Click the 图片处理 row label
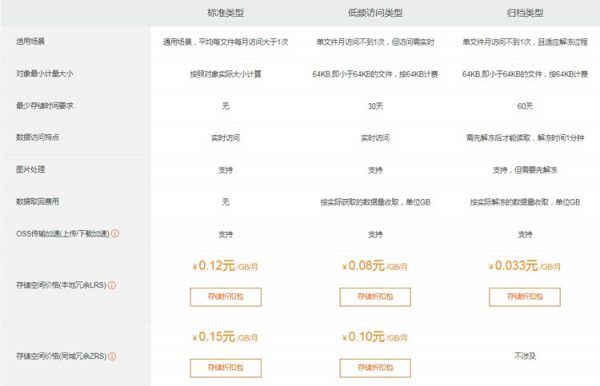The width and height of the screenshot is (600, 386). (30, 169)
